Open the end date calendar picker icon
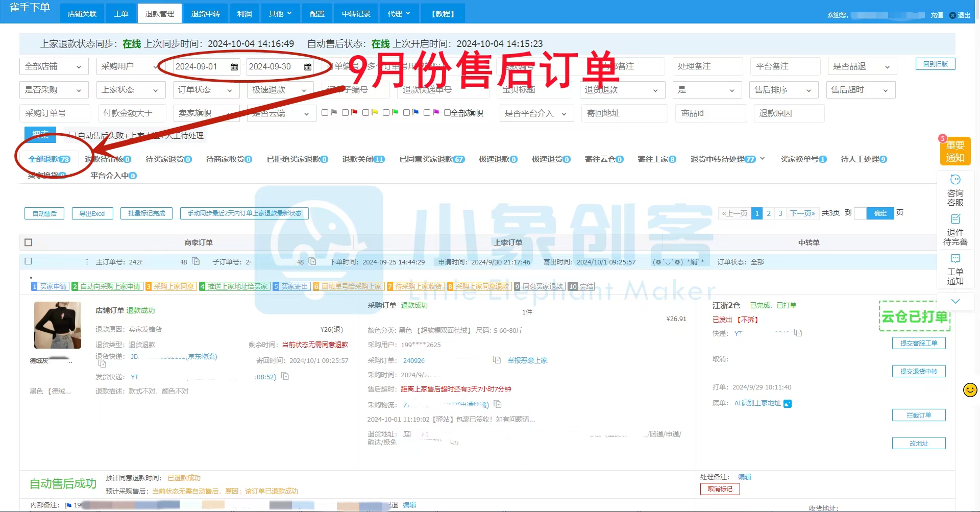Screen dimensions: 980x512 [308, 67]
